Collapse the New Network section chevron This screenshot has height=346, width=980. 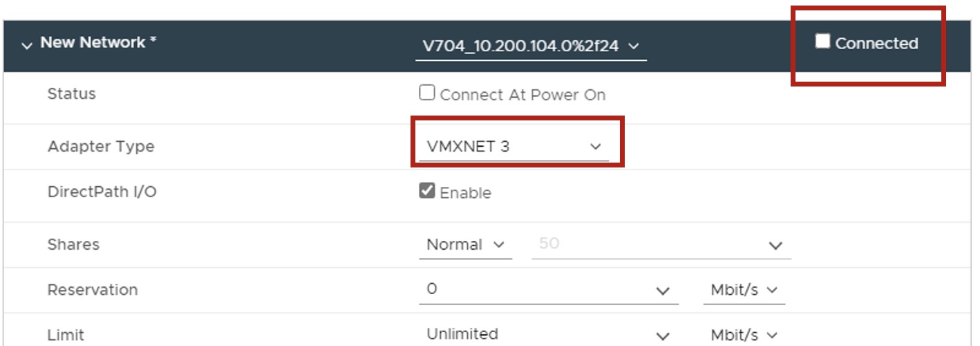tap(27, 46)
